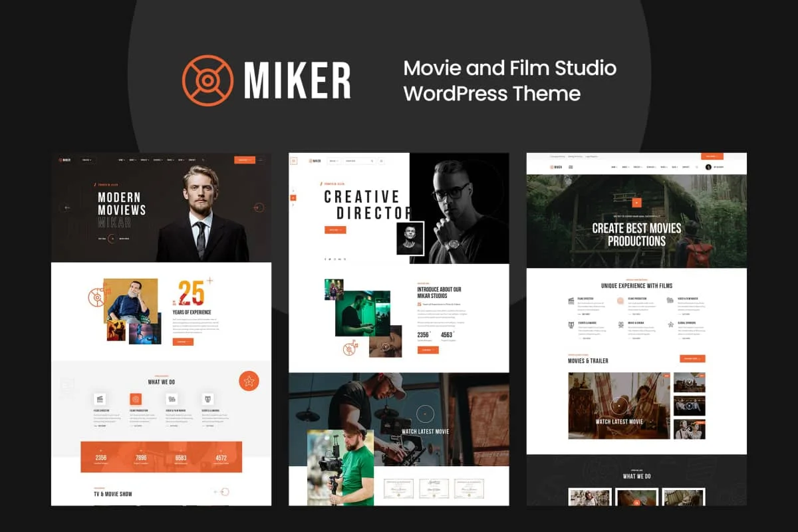
Task: Click the previous slide arrow on the left hero
Action: coord(65,207)
